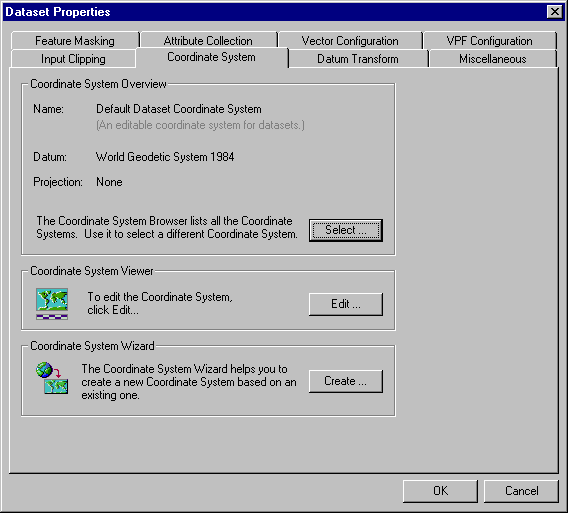568x513 pixels.
Task: Open the Vector Configuration tab
Action: click(350, 41)
